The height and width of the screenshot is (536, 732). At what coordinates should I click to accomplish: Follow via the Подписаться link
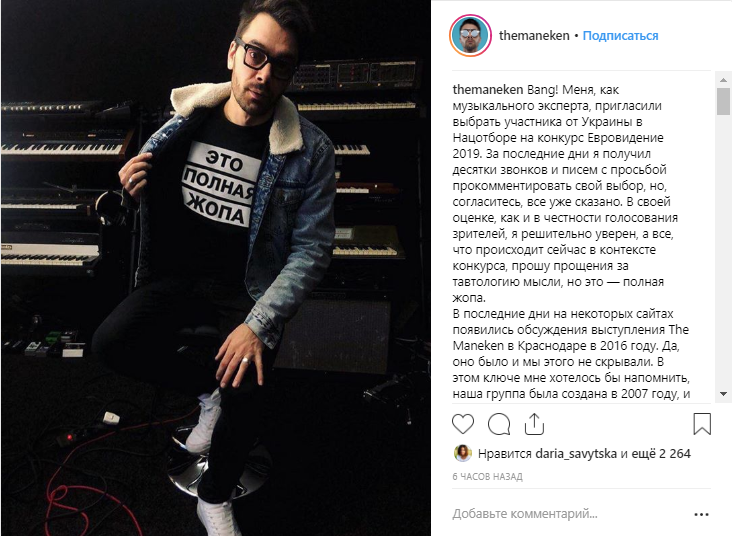click(x=620, y=35)
